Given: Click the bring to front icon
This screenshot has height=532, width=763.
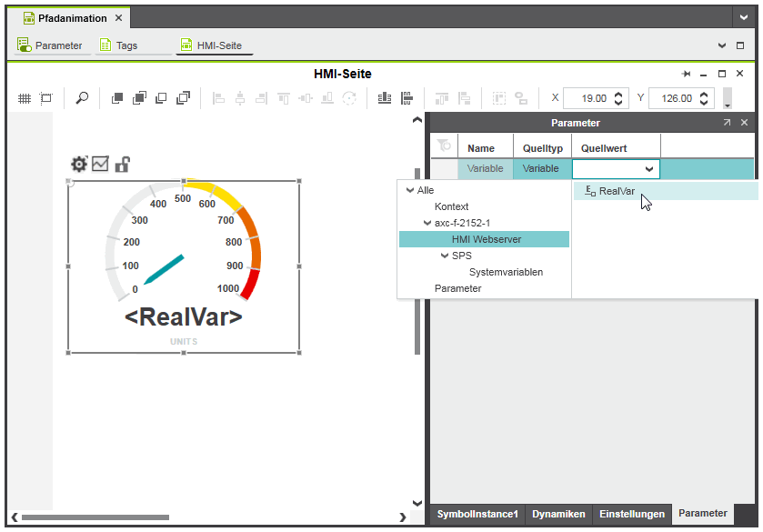Looking at the screenshot, I should click(117, 98).
